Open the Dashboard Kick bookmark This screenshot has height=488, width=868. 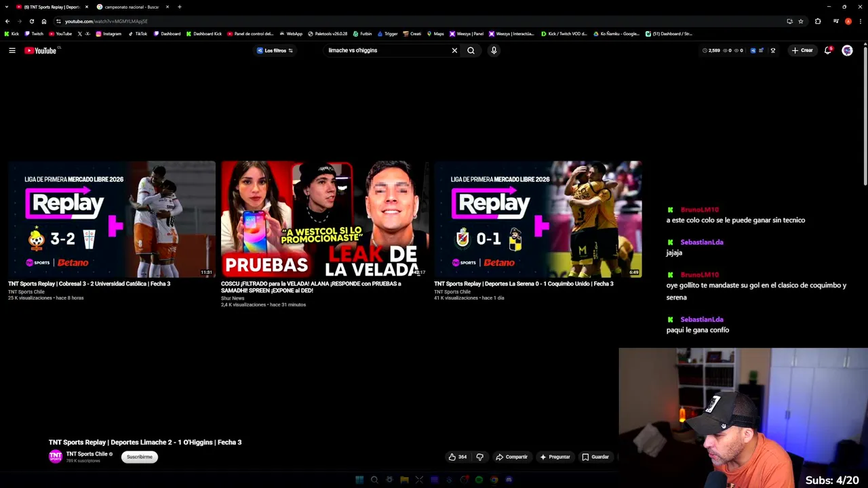coord(203,33)
